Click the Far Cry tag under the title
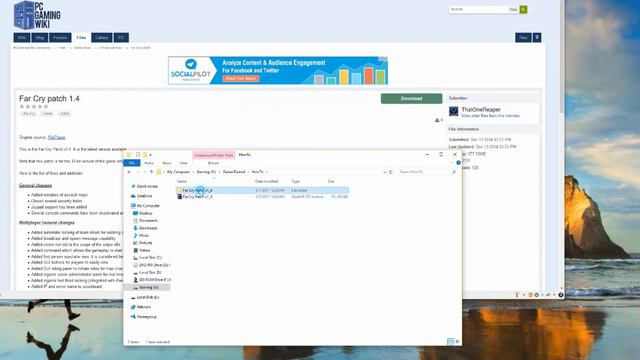 click(29, 113)
